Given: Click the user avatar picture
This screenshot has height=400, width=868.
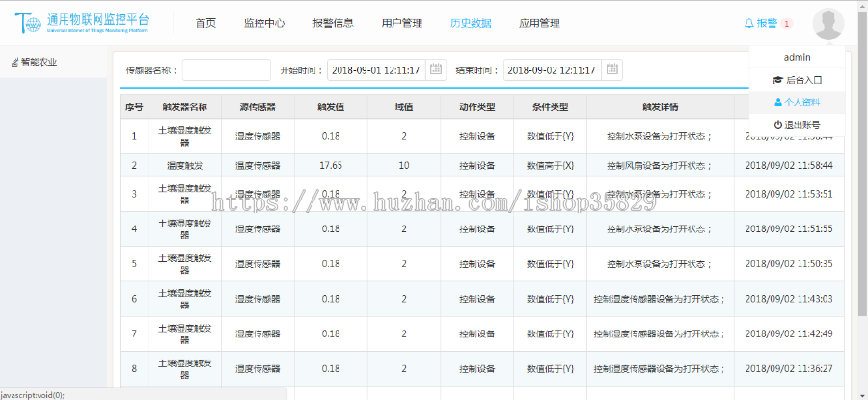Looking at the screenshot, I should 828,24.
